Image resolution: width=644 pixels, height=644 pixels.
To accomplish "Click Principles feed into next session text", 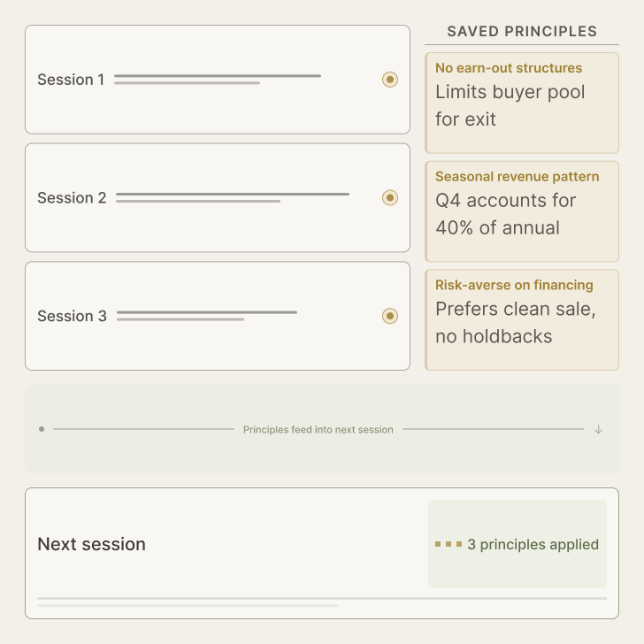I will pos(318,430).
